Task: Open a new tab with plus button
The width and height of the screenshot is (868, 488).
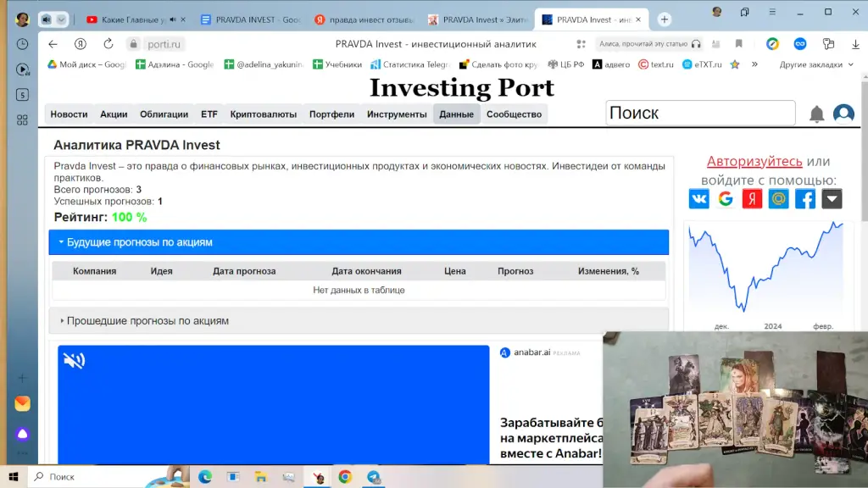Action: point(665,19)
